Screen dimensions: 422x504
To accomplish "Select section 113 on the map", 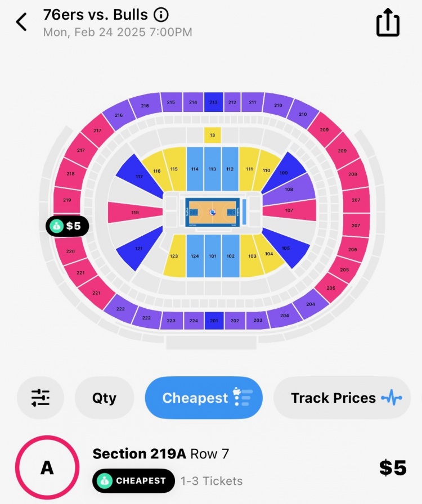I will tap(212, 169).
